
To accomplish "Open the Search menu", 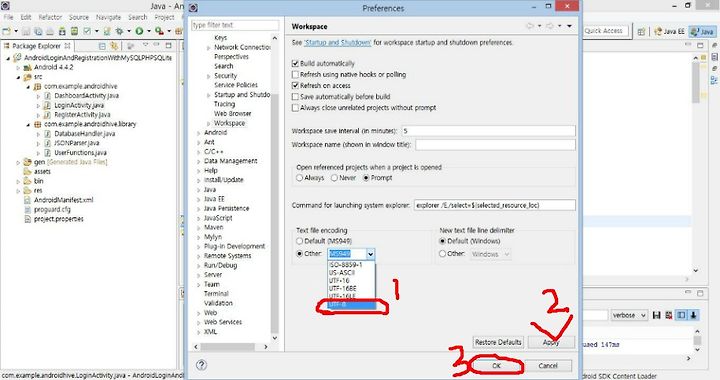I will (137, 17).
